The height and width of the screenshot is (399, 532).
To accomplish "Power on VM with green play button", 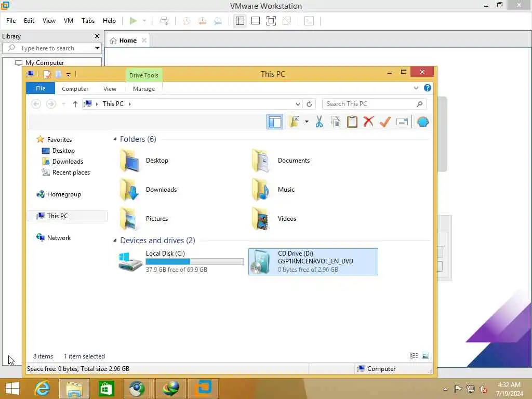I will coord(134,21).
